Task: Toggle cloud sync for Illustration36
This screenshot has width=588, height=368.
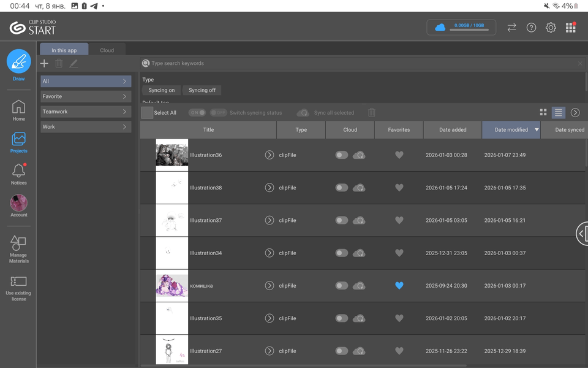Action: (x=341, y=155)
